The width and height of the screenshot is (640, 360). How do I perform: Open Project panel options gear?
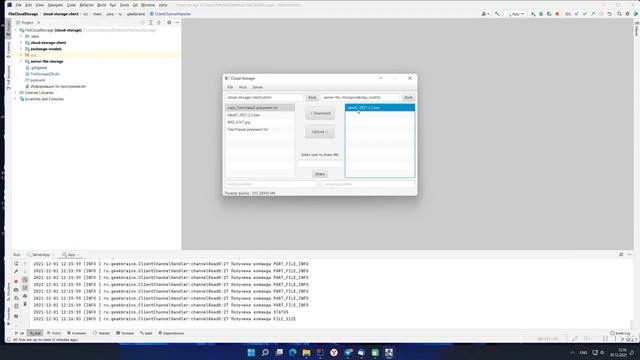tap(169, 22)
